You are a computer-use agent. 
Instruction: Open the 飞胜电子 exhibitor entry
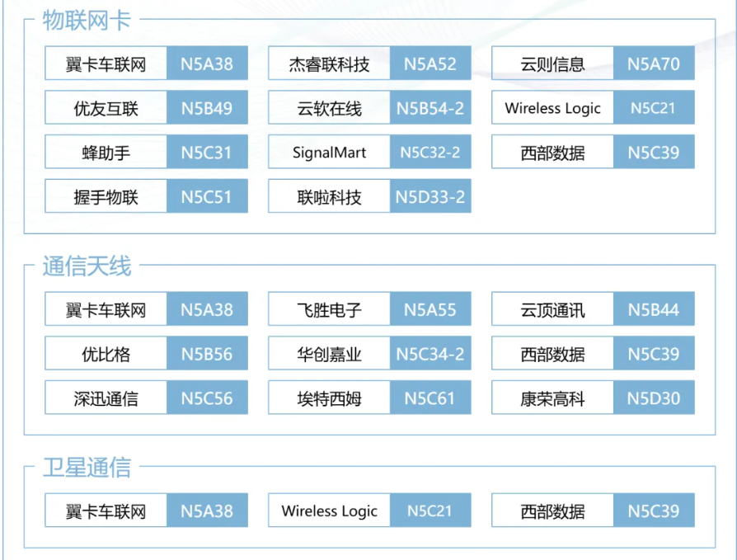coord(329,309)
